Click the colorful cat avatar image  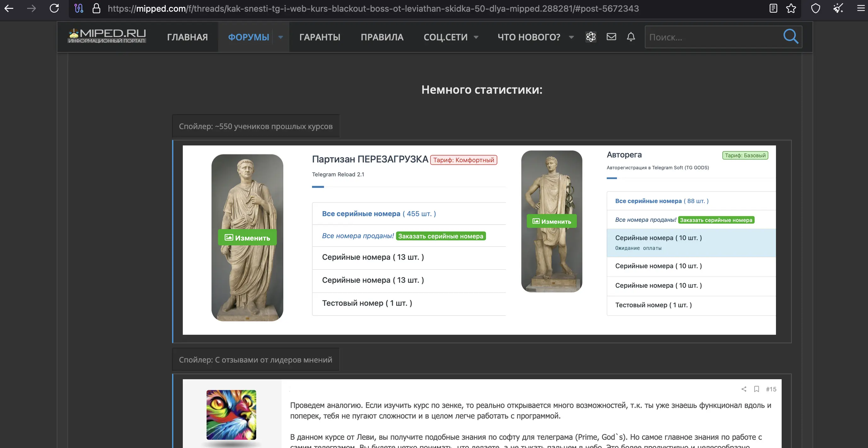(231, 415)
